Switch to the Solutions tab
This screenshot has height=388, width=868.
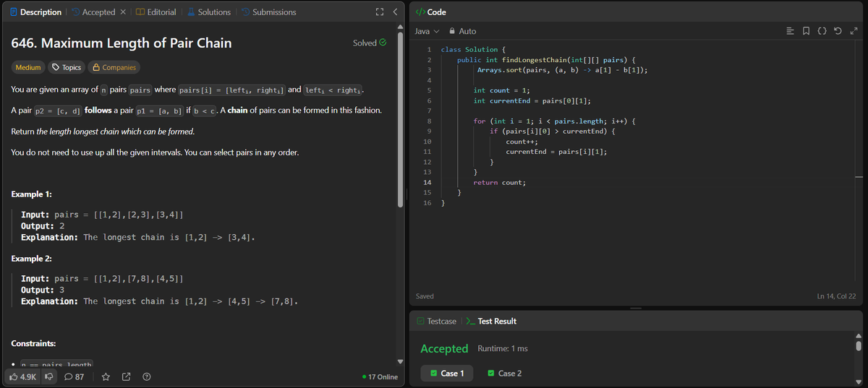209,12
